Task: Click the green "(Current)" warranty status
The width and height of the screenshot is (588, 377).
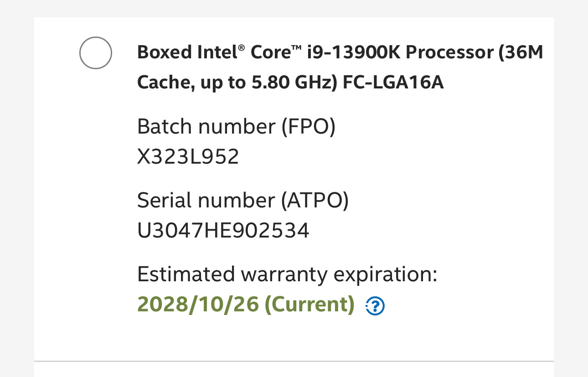Action: 309,305
